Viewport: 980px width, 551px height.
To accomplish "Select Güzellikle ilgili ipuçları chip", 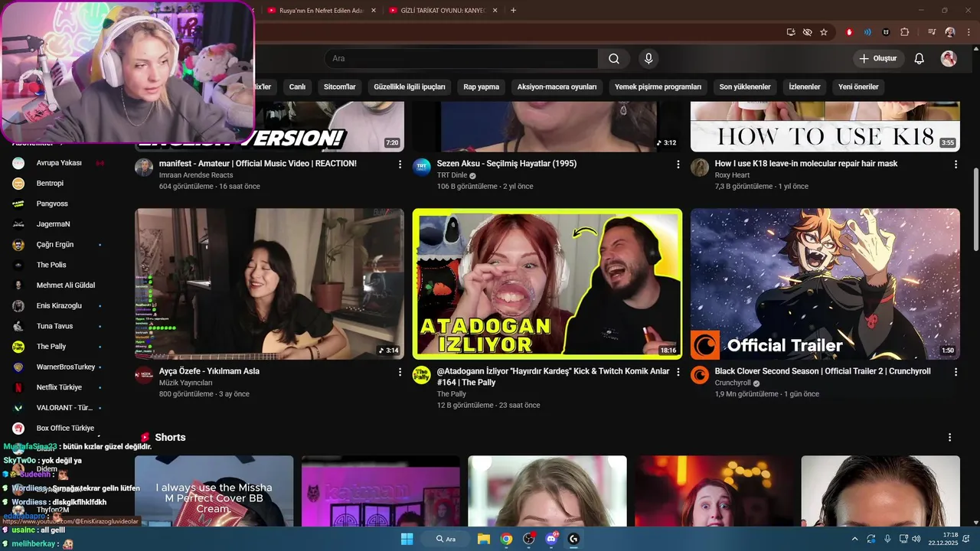I will pyautogui.click(x=410, y=87).
